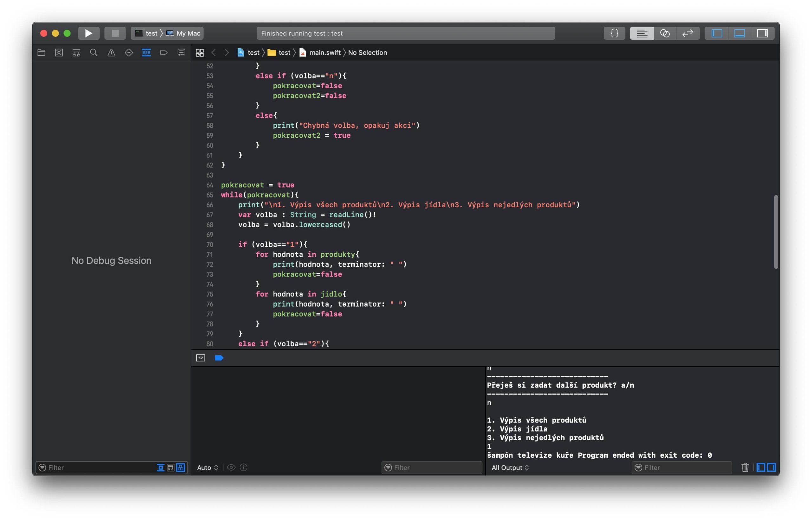812x519 pixels.
Task: Toggle the first debug navigator filter button
Action: point(161,467)
